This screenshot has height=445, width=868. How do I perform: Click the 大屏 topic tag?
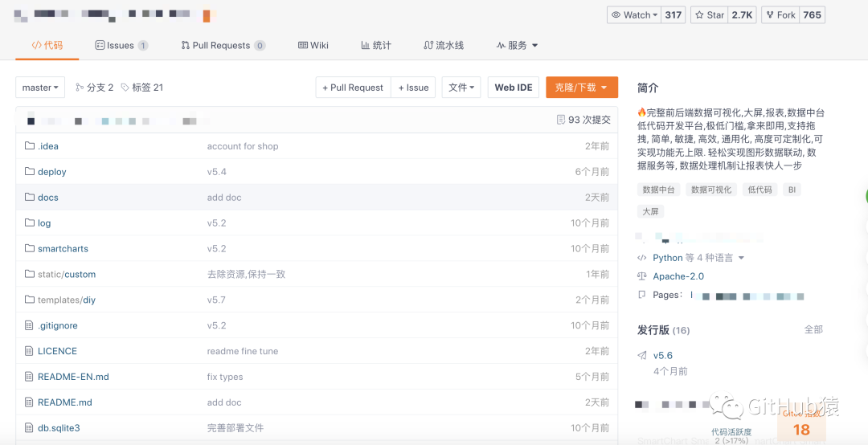click(x=650, y=211)
